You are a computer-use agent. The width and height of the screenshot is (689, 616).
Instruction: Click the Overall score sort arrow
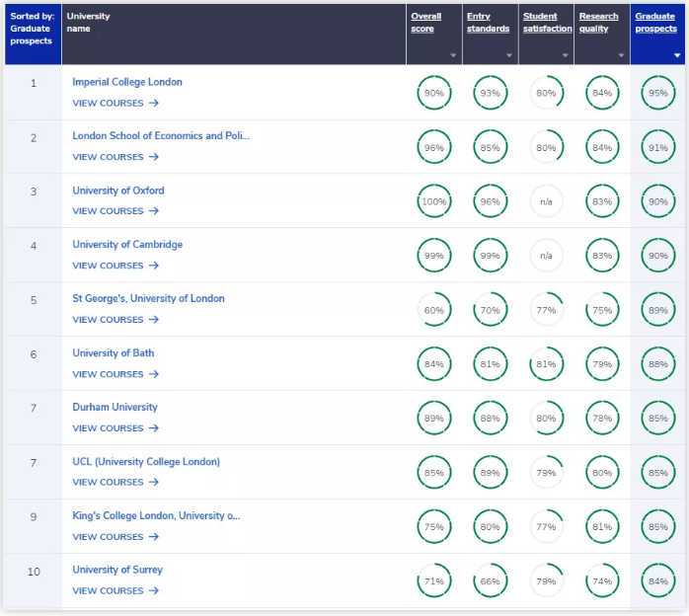pos(453,55)
